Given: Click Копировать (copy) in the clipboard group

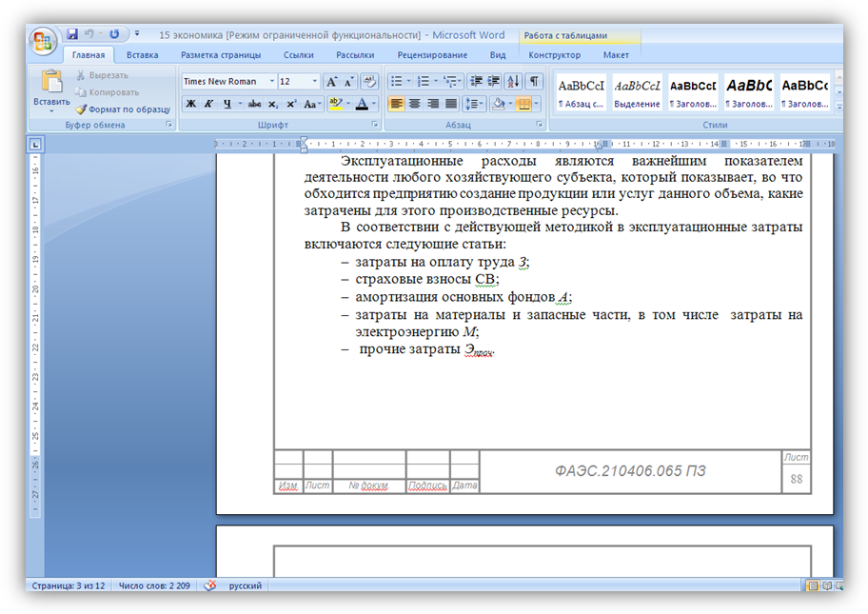Looking at the screenshot, I should click(107, 92).
